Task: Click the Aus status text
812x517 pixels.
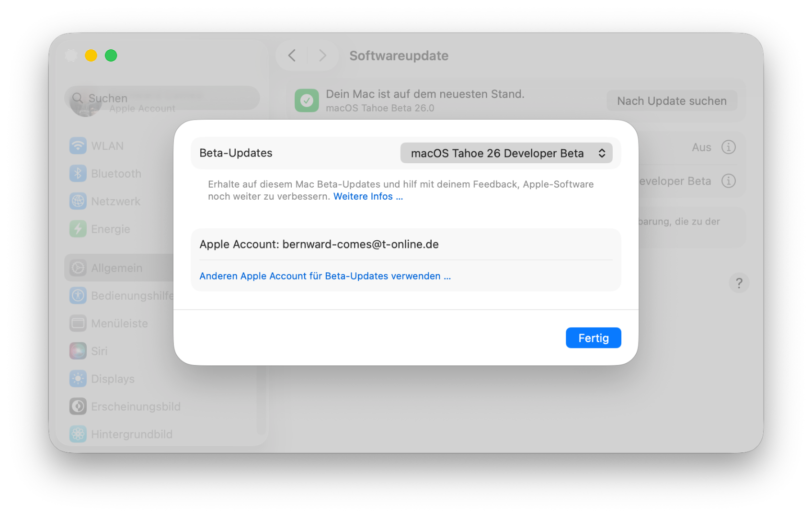Action: click(701, 147)
